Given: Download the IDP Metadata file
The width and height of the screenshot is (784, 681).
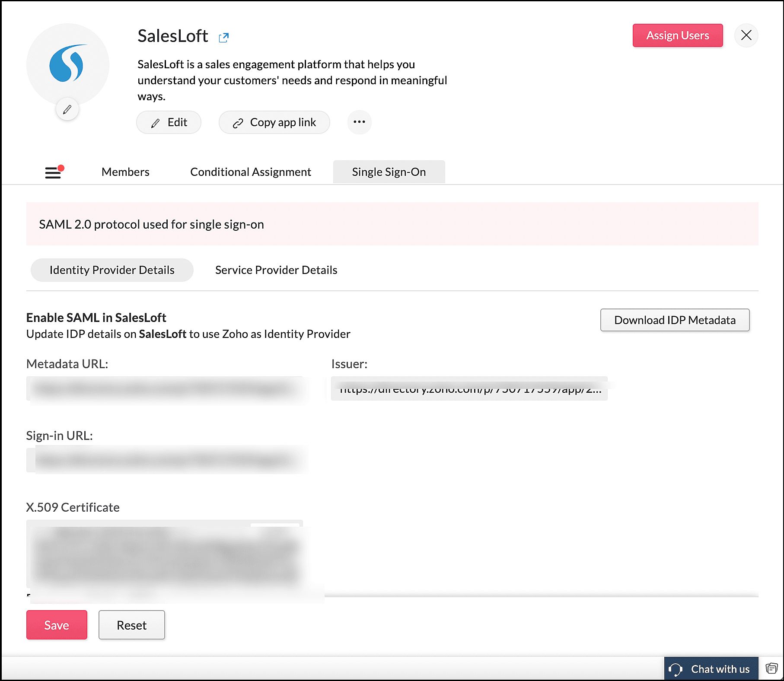Looking at the screenshot, I should pos(675,320).
